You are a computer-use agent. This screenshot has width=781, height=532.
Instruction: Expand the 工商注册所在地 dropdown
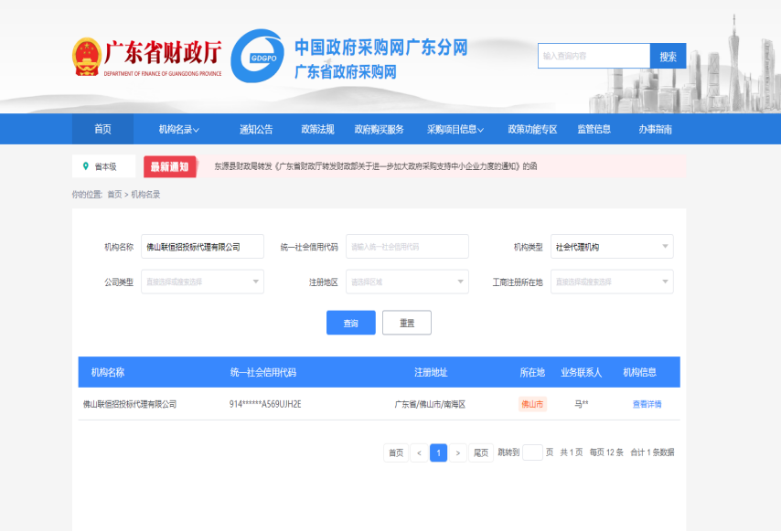pos(613,282)
